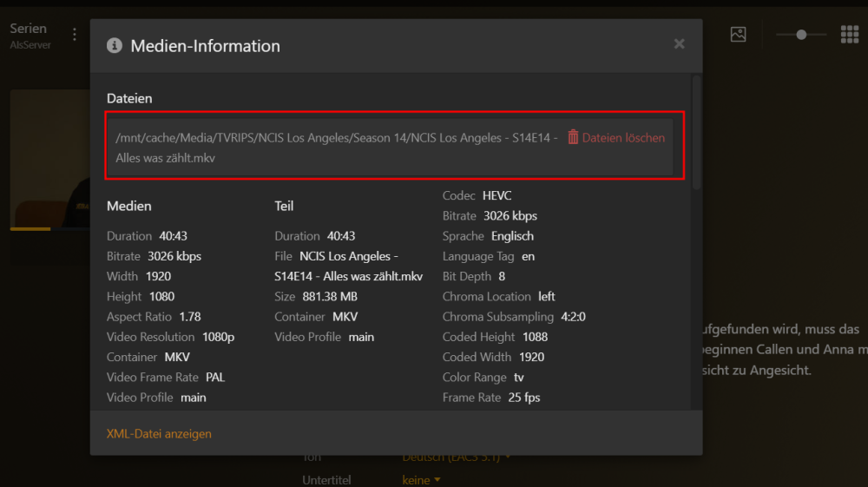Click the Chroma Location left value
868x487 pixels.
point(546,297)
